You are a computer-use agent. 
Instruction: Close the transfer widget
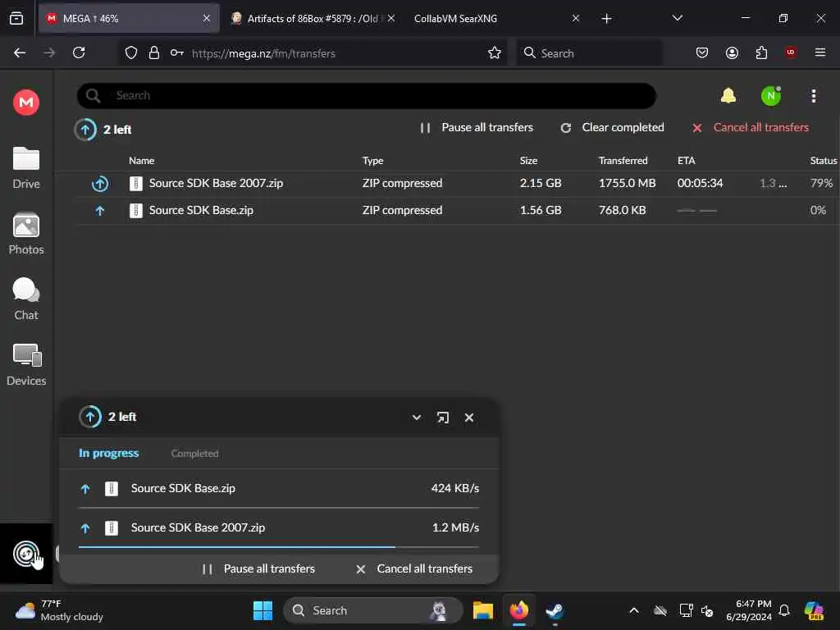tap(468, 418)
